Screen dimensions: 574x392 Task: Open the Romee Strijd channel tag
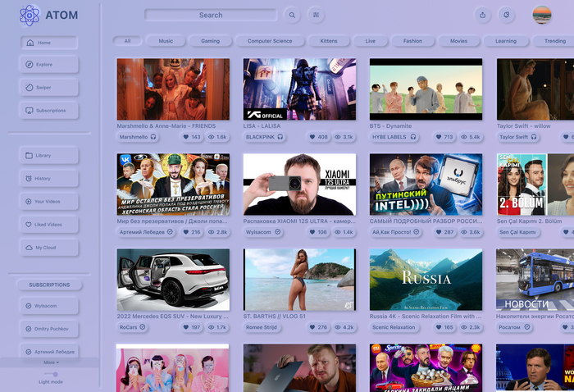262,327
